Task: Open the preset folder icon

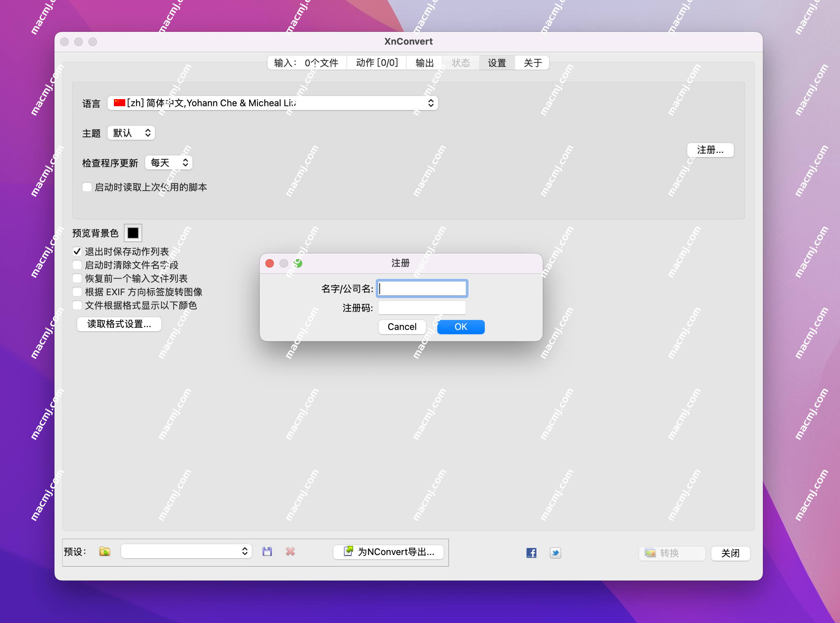Action: [x=104, y=552]
